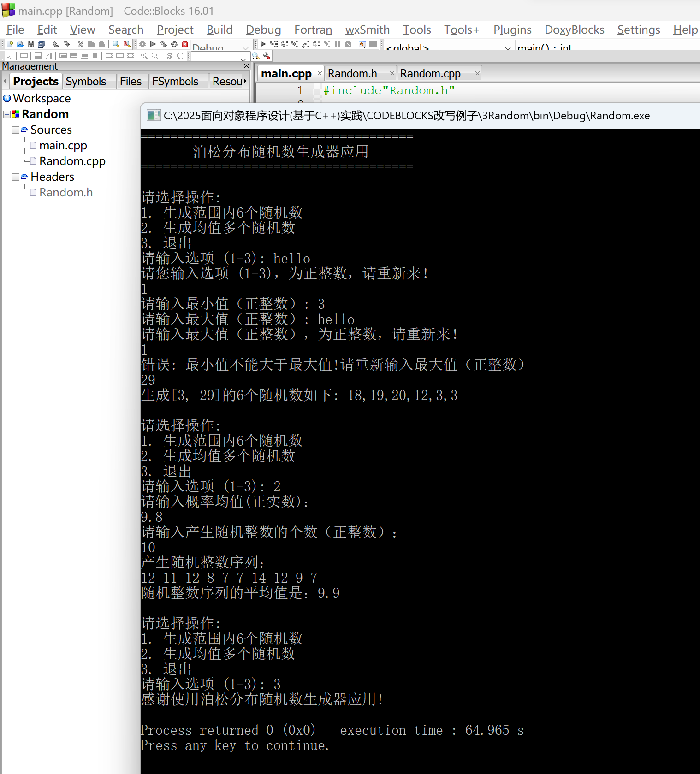The image size is (700, 774).
Task: Click the Cut scissors icon
Action: (x=81, y=44)
